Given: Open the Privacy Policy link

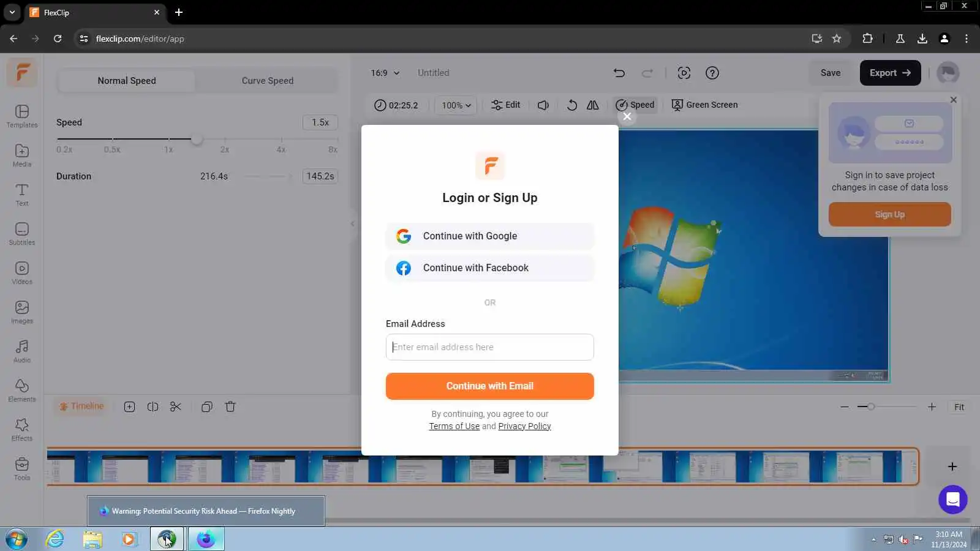Looking at the screenshot, I should tap(524, 426).
